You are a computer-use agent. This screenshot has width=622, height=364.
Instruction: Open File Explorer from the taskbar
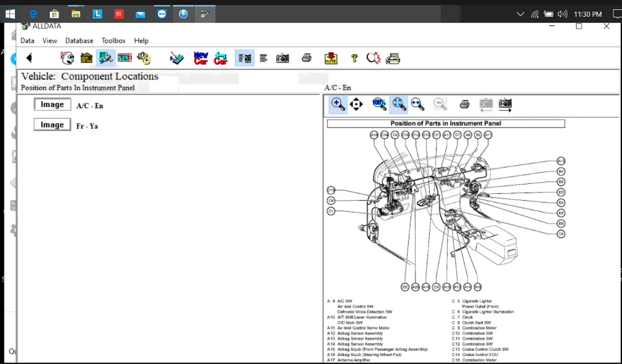click(76, 14)
